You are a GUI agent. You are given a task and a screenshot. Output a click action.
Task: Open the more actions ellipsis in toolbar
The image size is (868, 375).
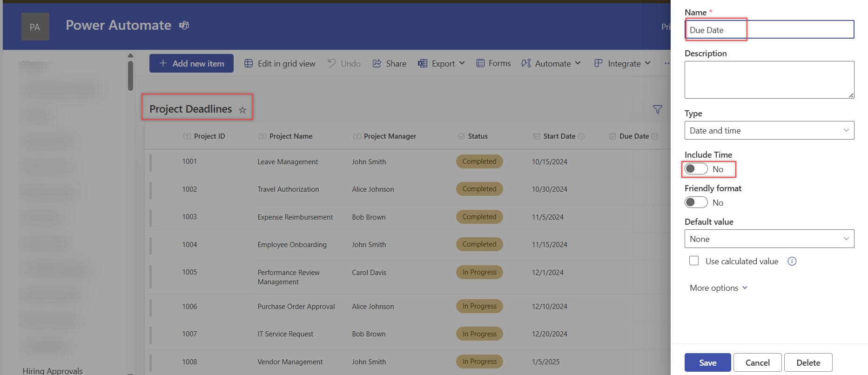667,63
